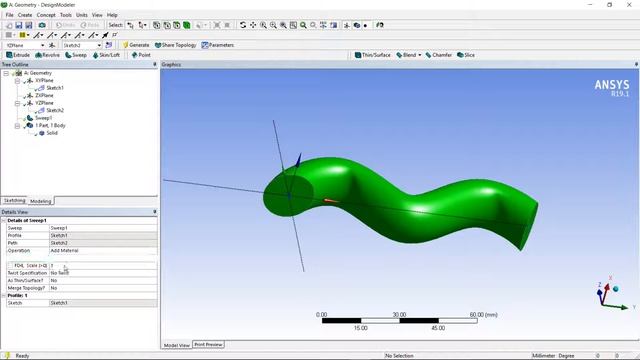640x360 pixels.
Task: Switch to the Model View tab
Action: [177, 345]
